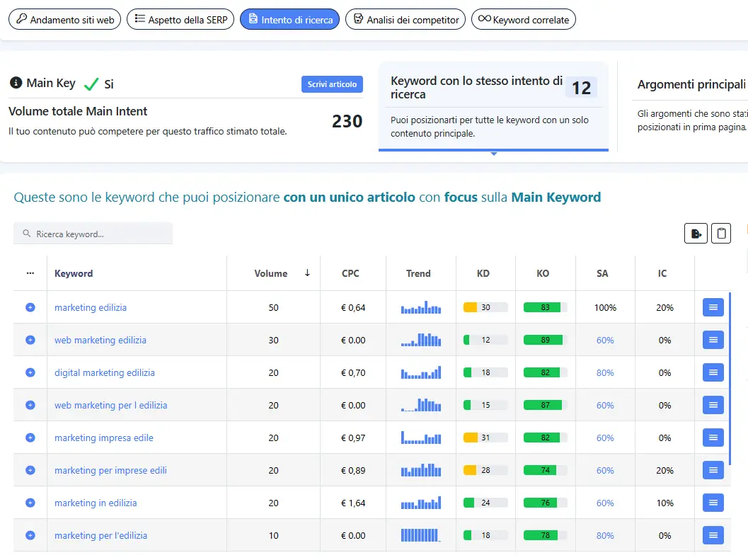748x560 pixels.
Task: Click plus icon for marketing per imprese edili
Action: (x=30, y=470)
